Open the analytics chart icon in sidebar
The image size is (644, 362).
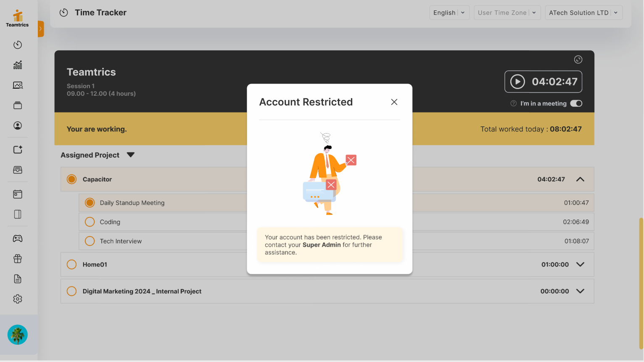tap(18, 65)
